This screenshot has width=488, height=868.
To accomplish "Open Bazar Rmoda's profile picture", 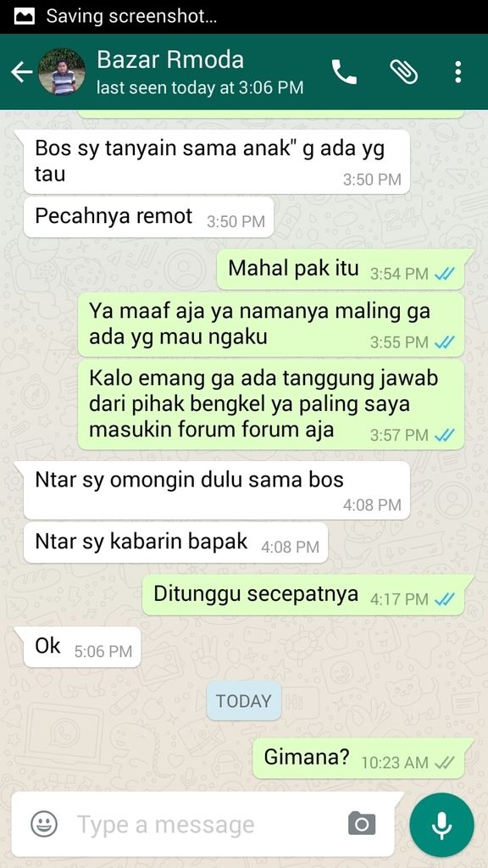I will pyautogui.click(x=62, y=72).
